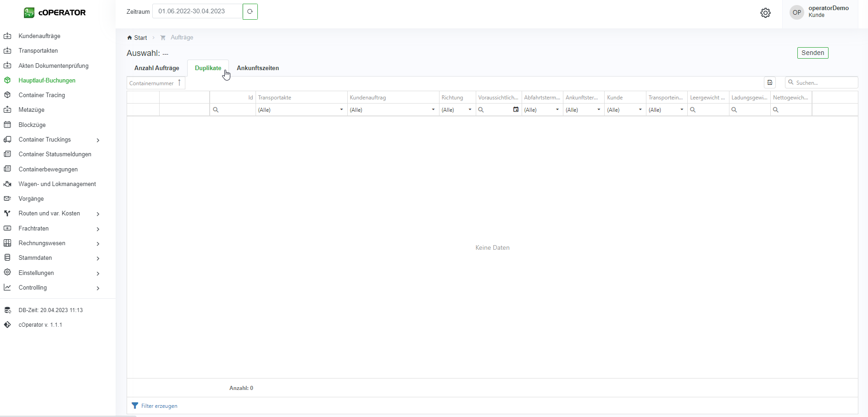Click the refresh icon next to Zeitraum
868x417 pixels.
coord(250,11)
